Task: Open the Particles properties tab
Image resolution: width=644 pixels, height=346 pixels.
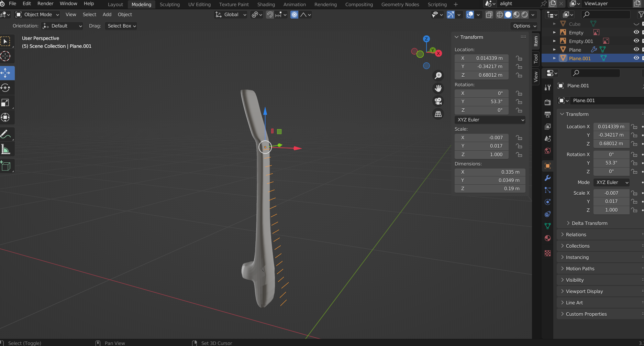Action: [548, 190]
